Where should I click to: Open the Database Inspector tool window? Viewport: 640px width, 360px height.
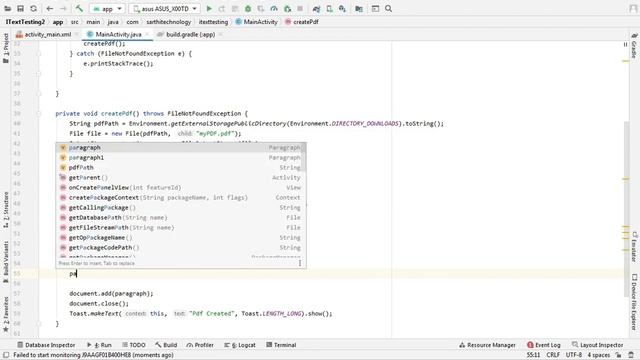(46, 345)
